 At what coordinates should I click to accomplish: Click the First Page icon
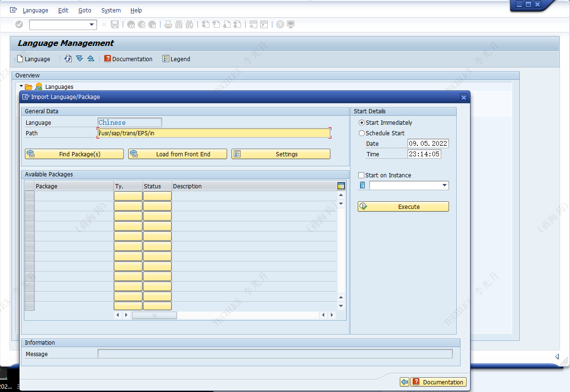tap(206, 24)
